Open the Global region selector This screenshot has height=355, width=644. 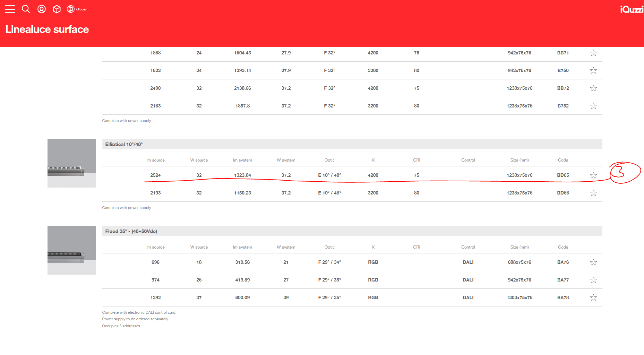click(x=77, y=9)
